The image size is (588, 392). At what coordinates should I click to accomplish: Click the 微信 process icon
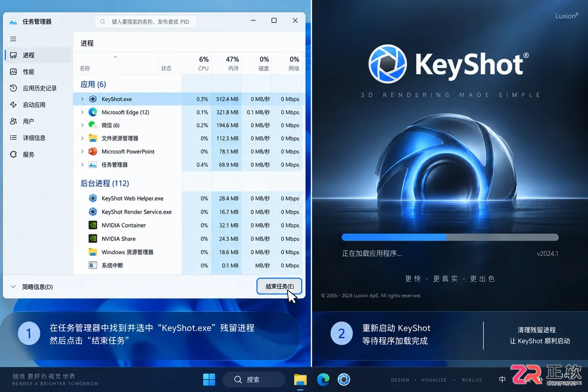point(93,125)
